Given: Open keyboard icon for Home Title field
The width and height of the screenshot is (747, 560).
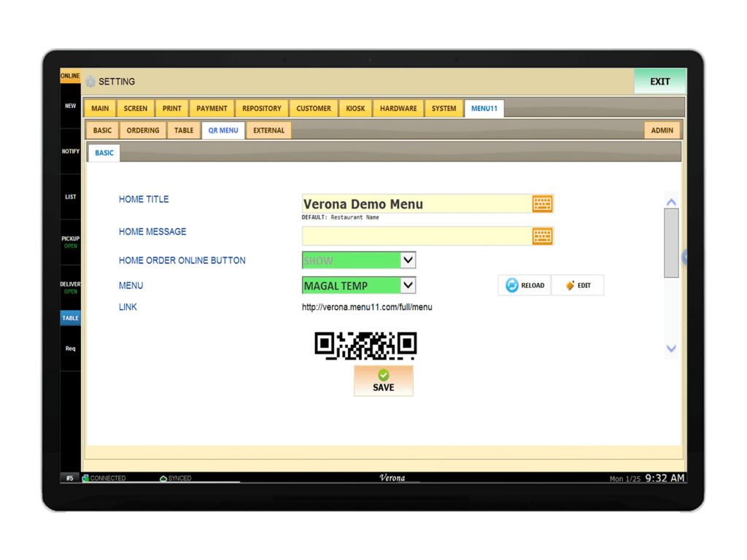Looking at the screenshot, I should tap(542, 204).
